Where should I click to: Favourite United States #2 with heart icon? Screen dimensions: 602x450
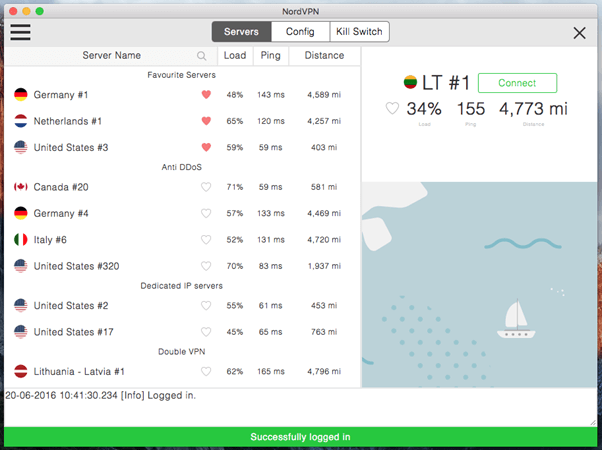206,305
